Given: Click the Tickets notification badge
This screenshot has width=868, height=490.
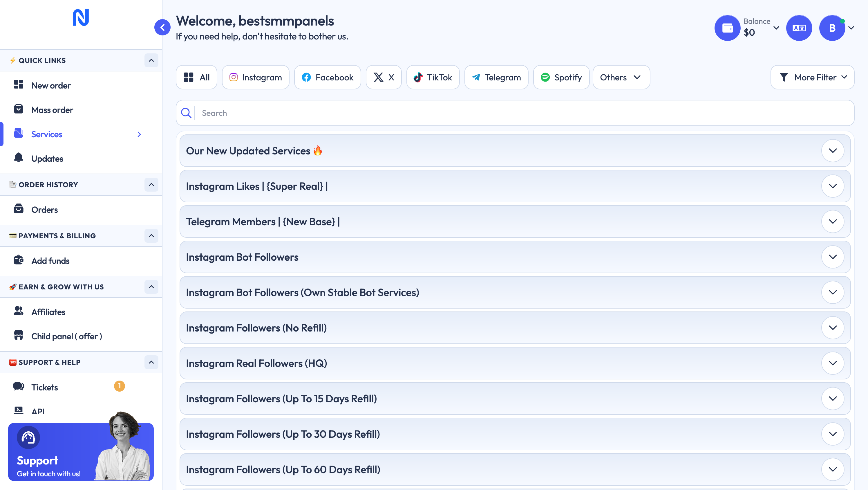Looking at the screenshot, I should (119, 386).
